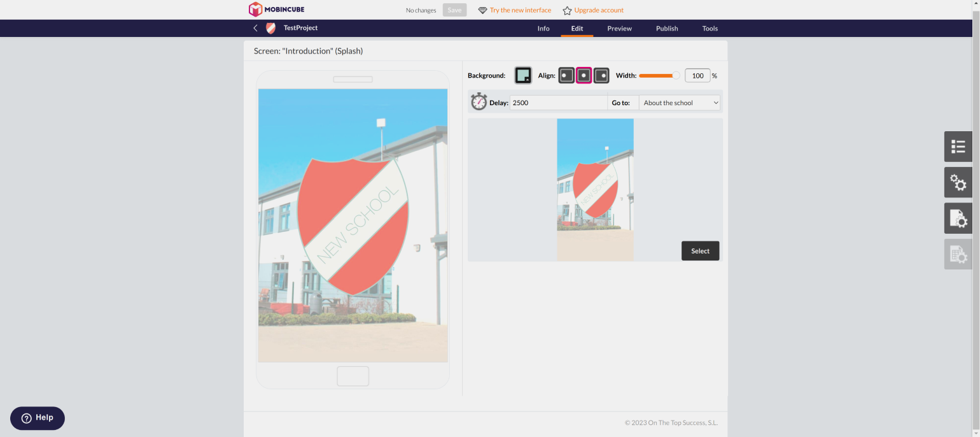This screenshot has height=437, width=980.
Task: Click the back arrow beside TestProject
Action: (255, 28)
